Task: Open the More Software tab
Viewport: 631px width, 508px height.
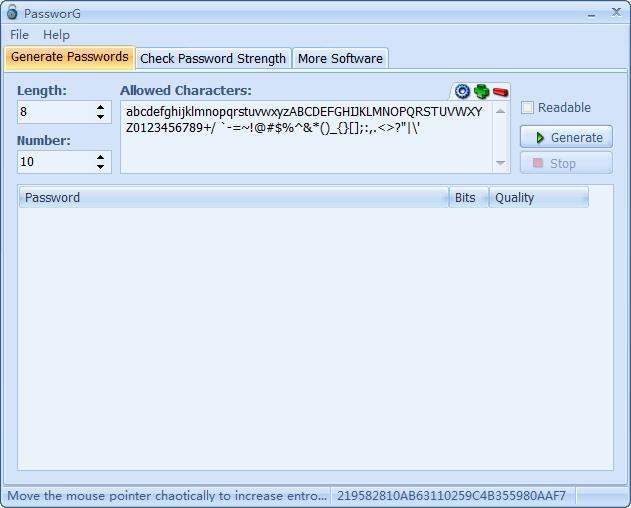Action: pos(340,59)
